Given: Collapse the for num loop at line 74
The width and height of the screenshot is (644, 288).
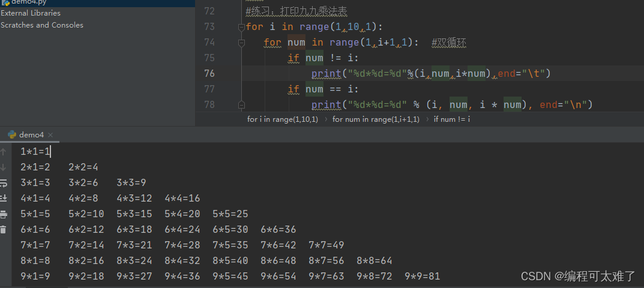Looking at the screenshot, I should [241, 43].
